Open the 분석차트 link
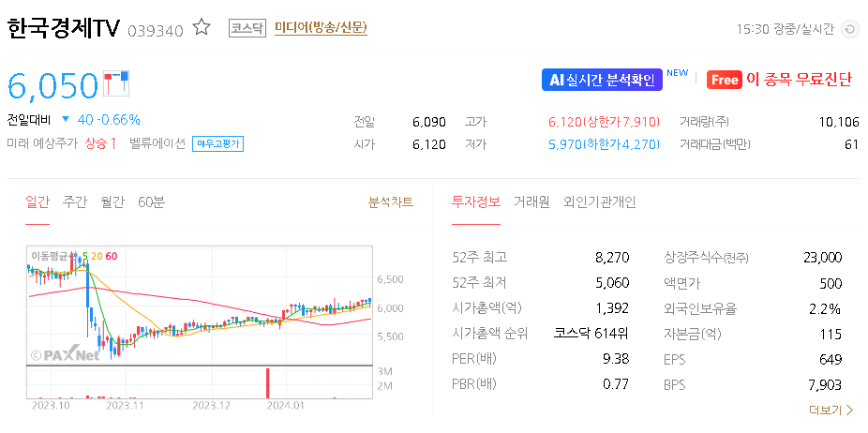868x433 pixels. (391, 202)
